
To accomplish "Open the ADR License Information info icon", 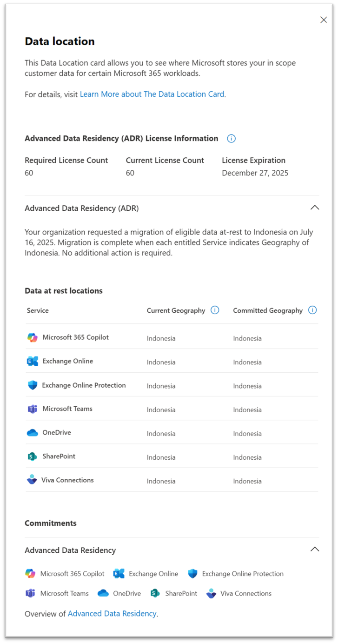I will click(x=231, y=138).
